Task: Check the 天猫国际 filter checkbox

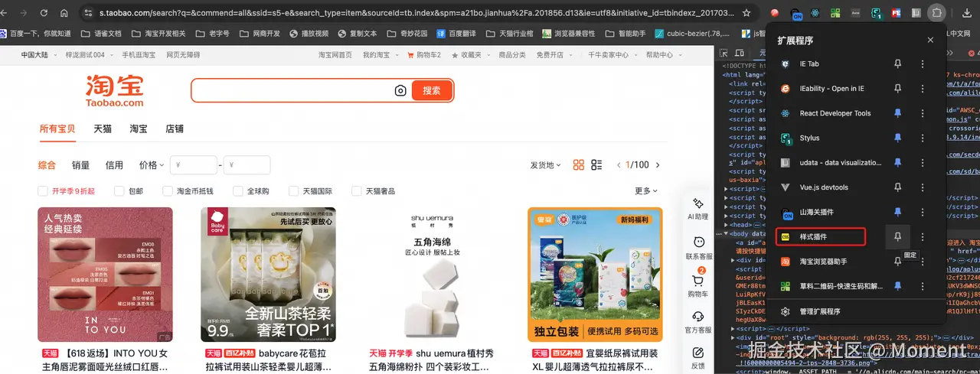Action: 293,191
